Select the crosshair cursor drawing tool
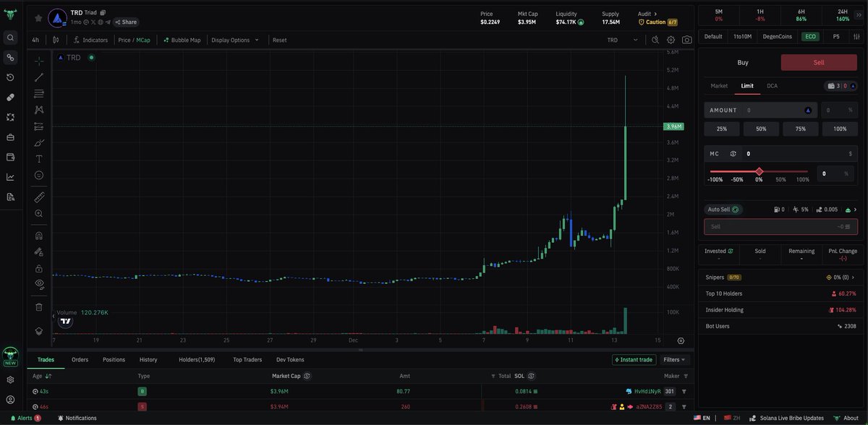Image resolution: width=868 pixels, height=425 pixels. 39,61
